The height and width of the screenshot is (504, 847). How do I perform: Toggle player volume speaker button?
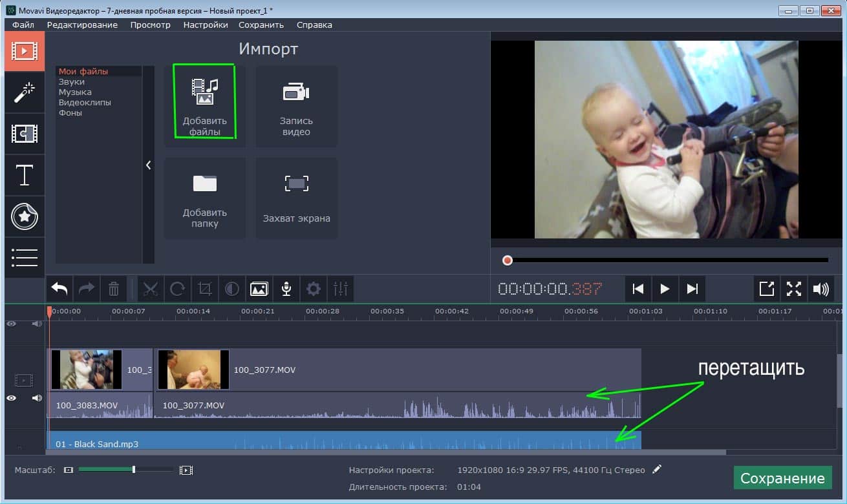click(820, 289)
